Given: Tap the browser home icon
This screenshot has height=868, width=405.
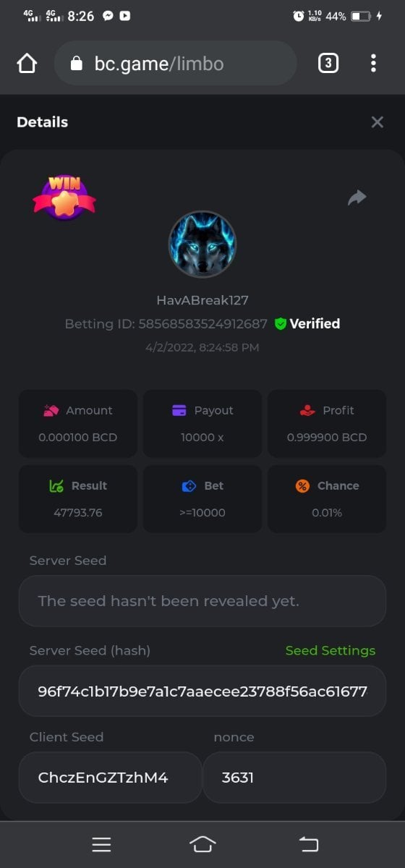Looking at the screenshot, I should coord(27,64).
